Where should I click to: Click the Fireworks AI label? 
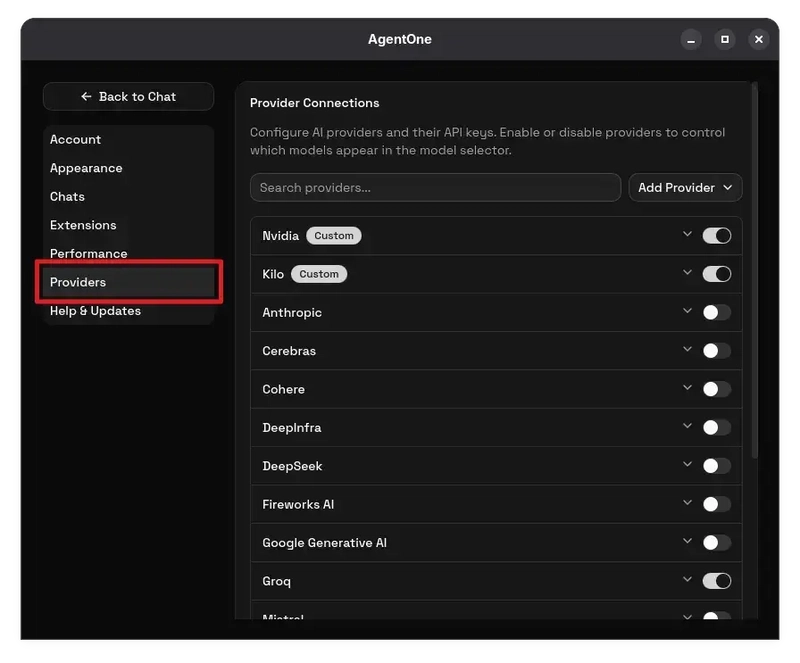(x=298, y=504)
